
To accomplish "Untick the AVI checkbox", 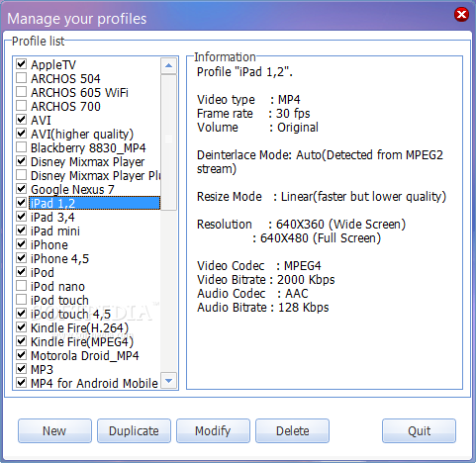I will pyautogui.click(x=22, y=119).
